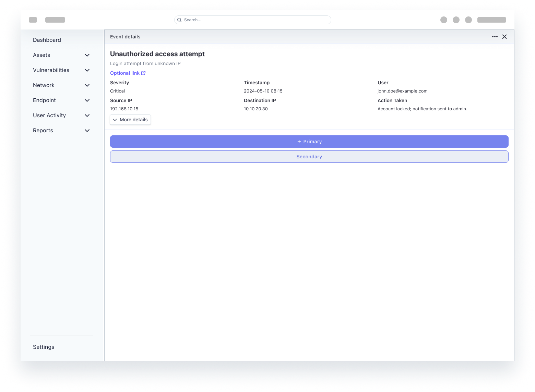This screenshot has height=392, width=535.
Task: Expand the More details section
Action: (130, 120)
